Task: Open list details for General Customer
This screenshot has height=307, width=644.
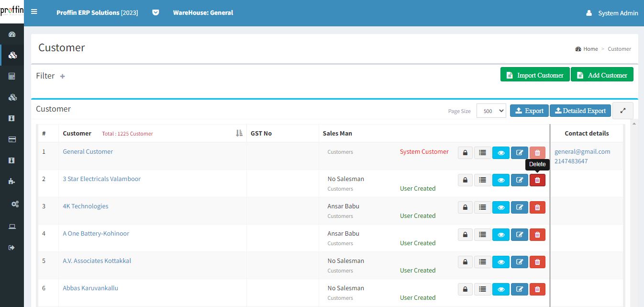Action: [x=483, y=153]
